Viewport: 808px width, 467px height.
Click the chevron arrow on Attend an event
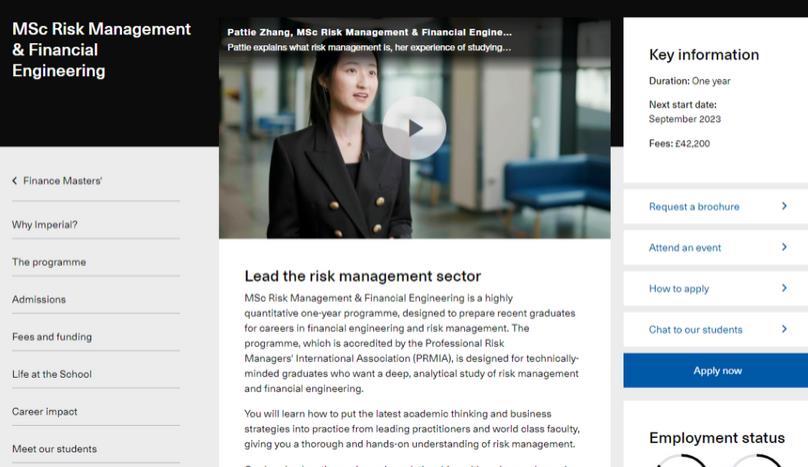[784, 247]
